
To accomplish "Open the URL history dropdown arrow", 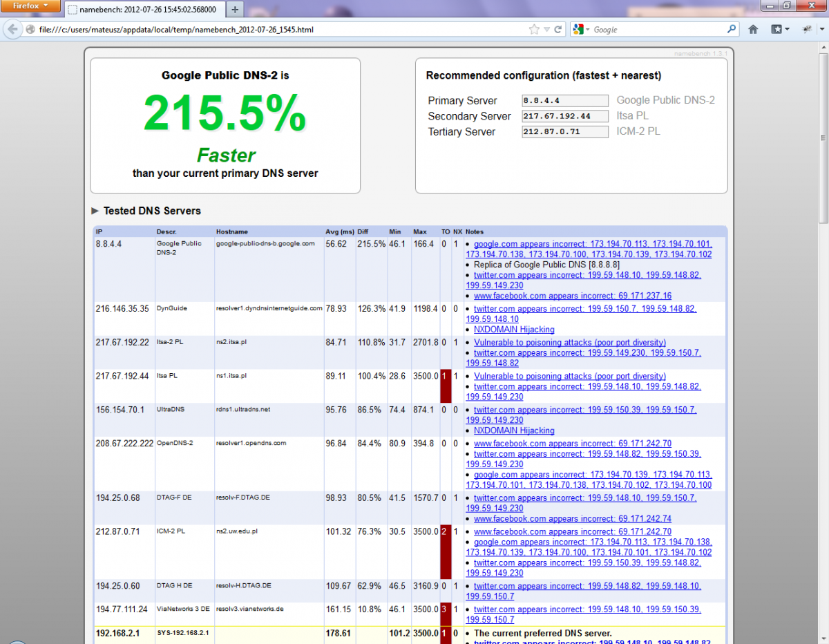I will click(x=546, y=30).
